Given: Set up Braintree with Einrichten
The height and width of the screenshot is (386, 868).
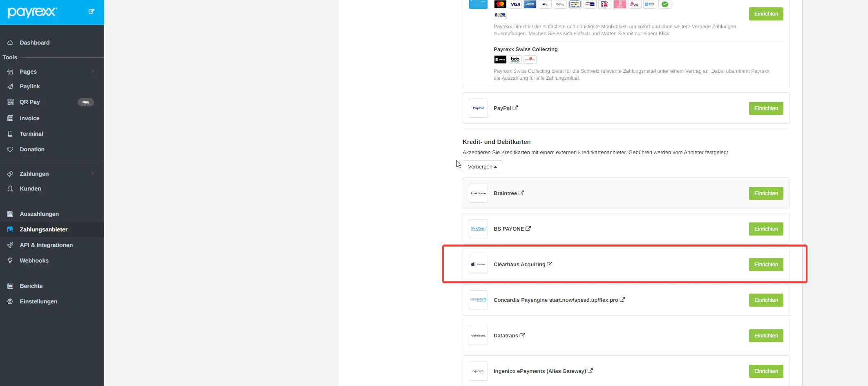Looking at the screenshot, I should (x=766, y=193).
